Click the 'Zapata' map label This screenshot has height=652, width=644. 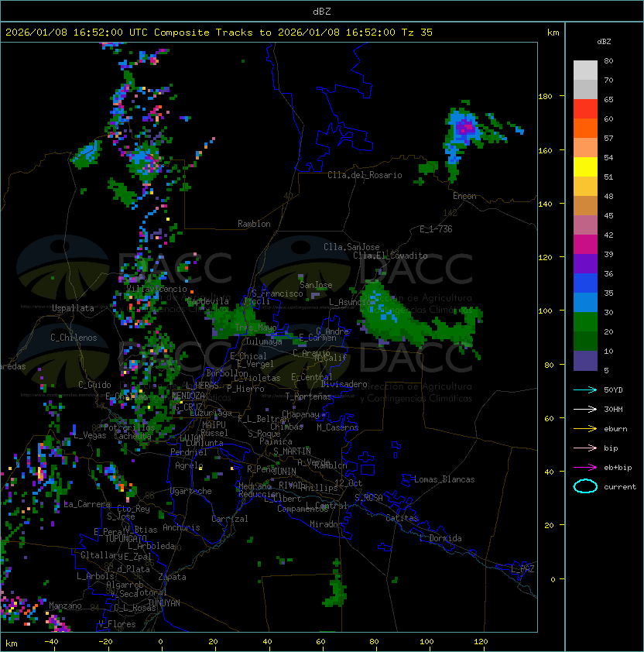click(x=172, y=577)
